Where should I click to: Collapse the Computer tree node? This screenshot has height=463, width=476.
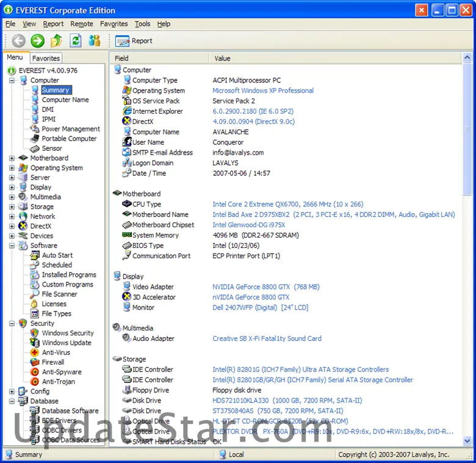coord(12,81)
